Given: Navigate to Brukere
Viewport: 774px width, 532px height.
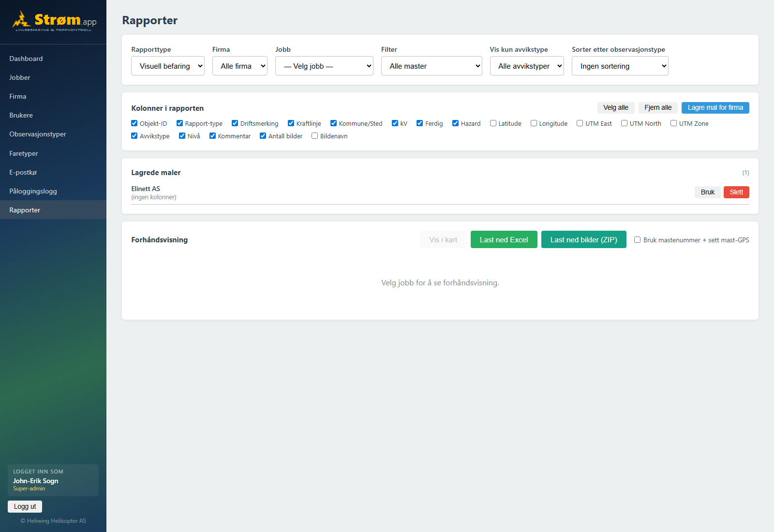Looking at the screenshot, I should coord(53,115).
